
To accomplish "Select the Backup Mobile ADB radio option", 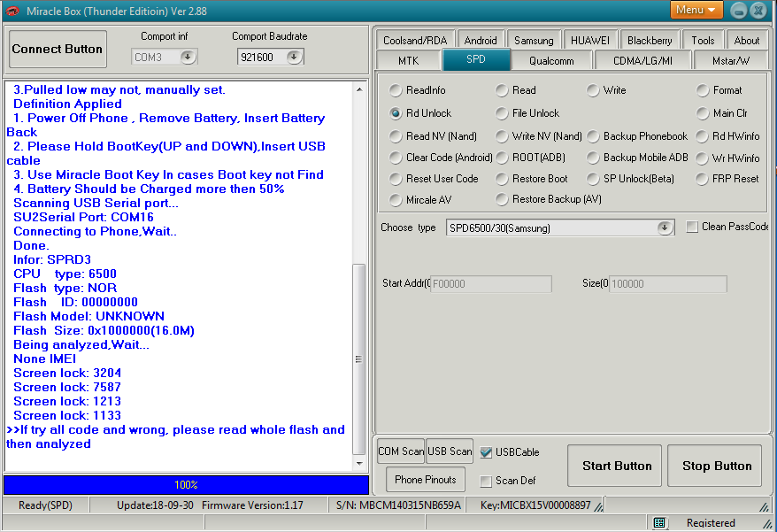I will (637, 158).
